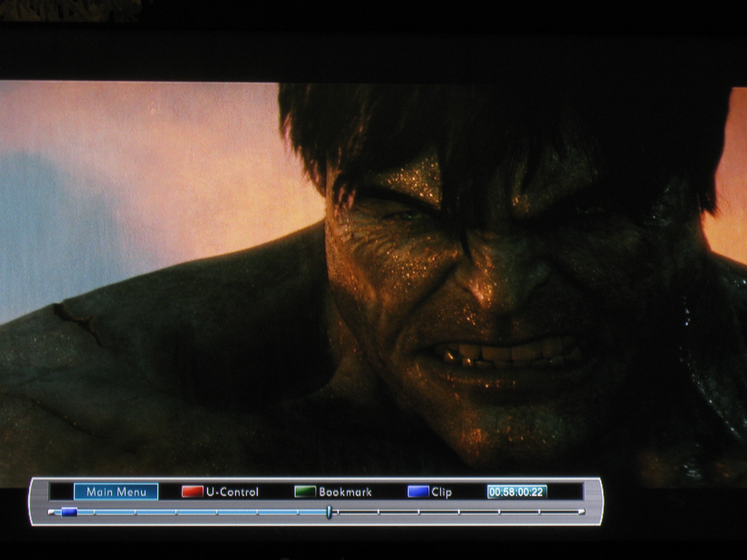Select the red U-Control button icon

click(x=192, y=491)
